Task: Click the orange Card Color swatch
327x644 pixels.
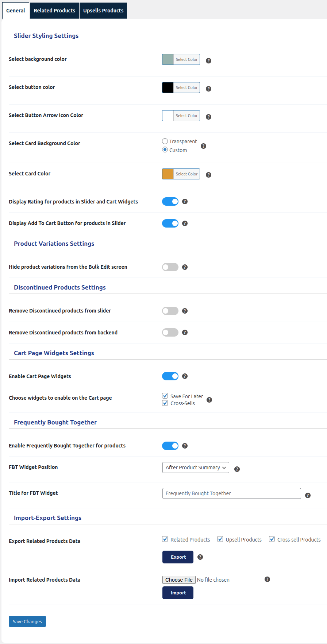Action: 168,174
